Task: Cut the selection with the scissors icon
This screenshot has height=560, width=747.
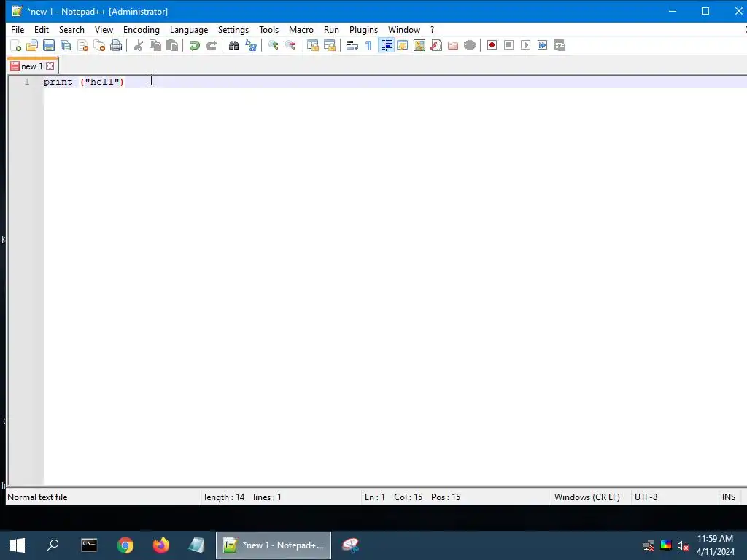Action: pyautogui.click(x=138, y=45)
